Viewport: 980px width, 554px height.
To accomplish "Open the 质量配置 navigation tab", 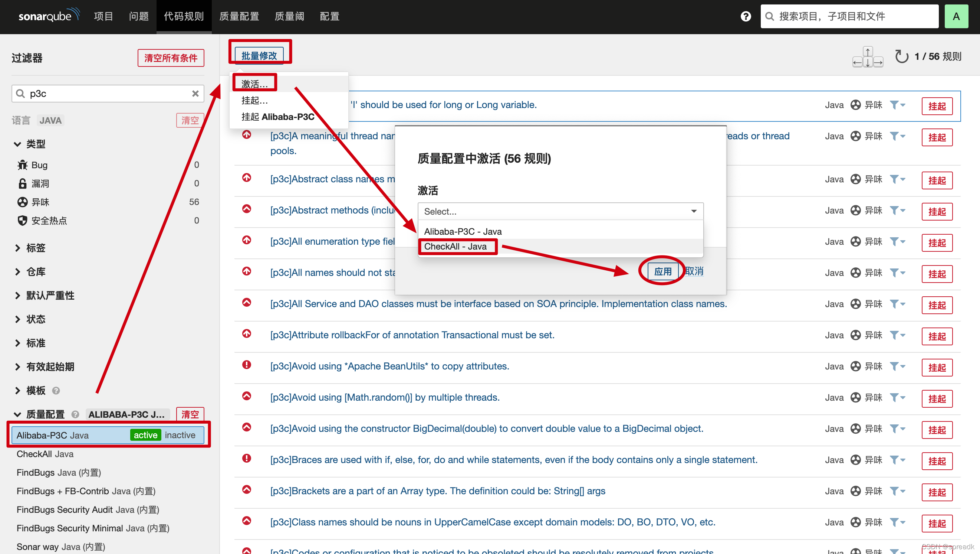I will (x=239, y=16).
